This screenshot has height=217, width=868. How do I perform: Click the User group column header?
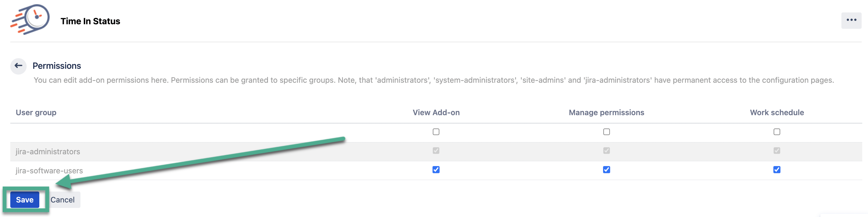tap(36, 112)
